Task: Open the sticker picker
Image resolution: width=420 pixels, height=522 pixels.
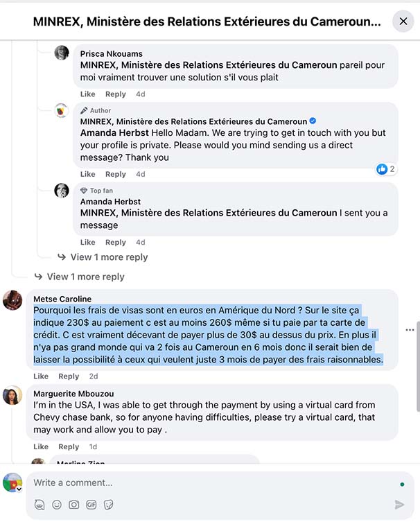Action: pyautogui.click(x=108, y=505)
